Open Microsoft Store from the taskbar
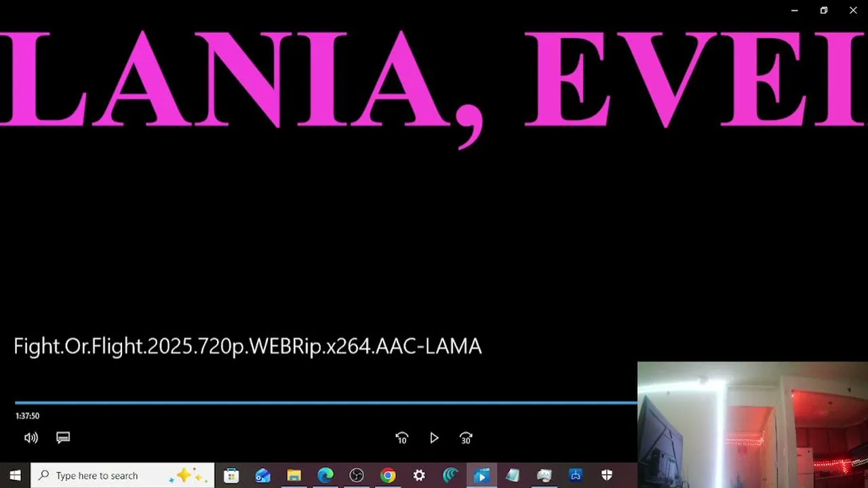 [231, 476]
